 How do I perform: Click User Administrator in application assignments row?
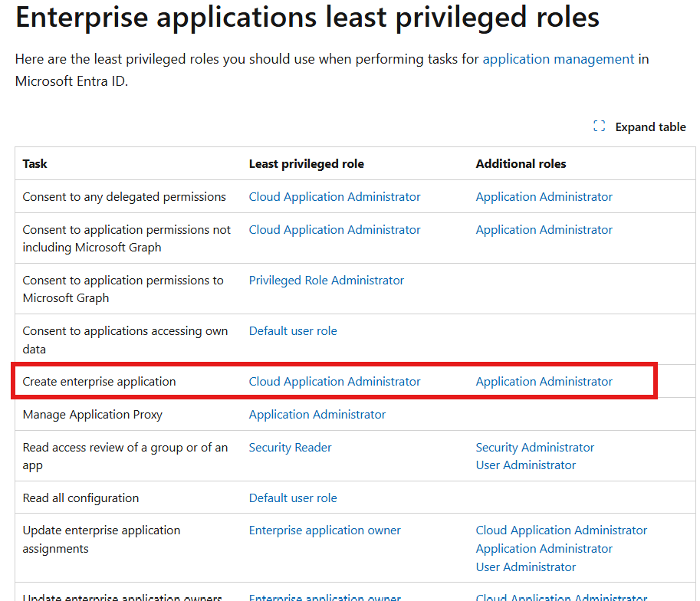[x=525, y=567]
